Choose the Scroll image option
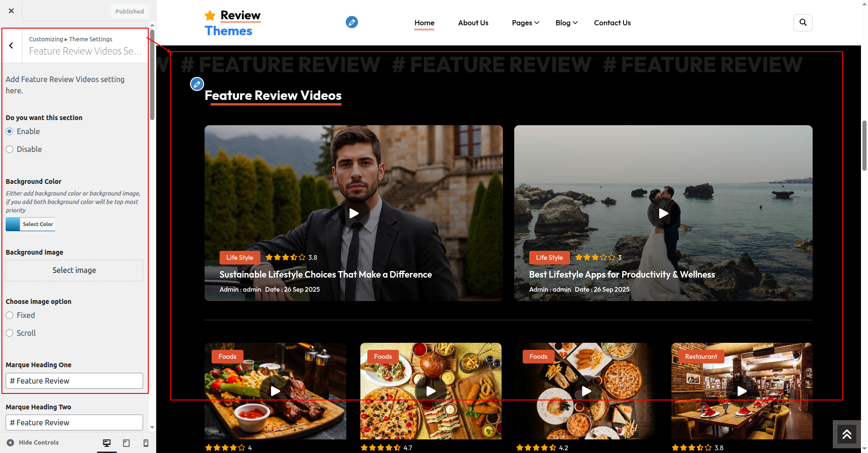 [x=9, y=333]
